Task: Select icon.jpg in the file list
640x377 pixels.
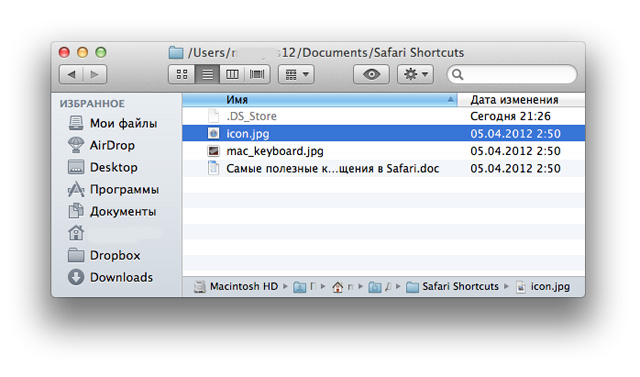Action: tap(383, 133)
